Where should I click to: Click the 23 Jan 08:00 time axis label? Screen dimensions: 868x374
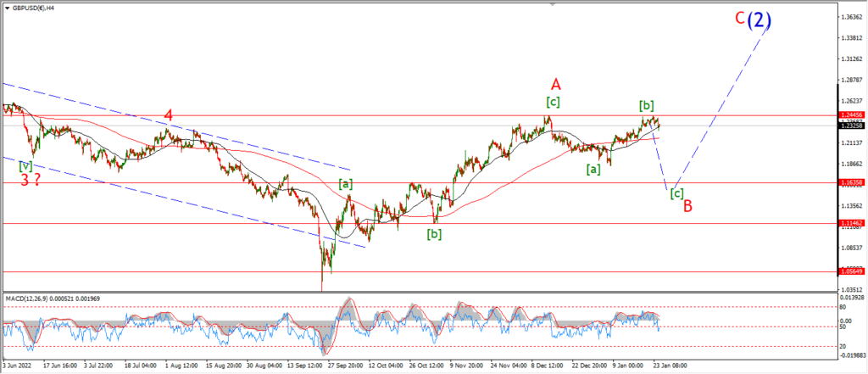coord(671,366)
